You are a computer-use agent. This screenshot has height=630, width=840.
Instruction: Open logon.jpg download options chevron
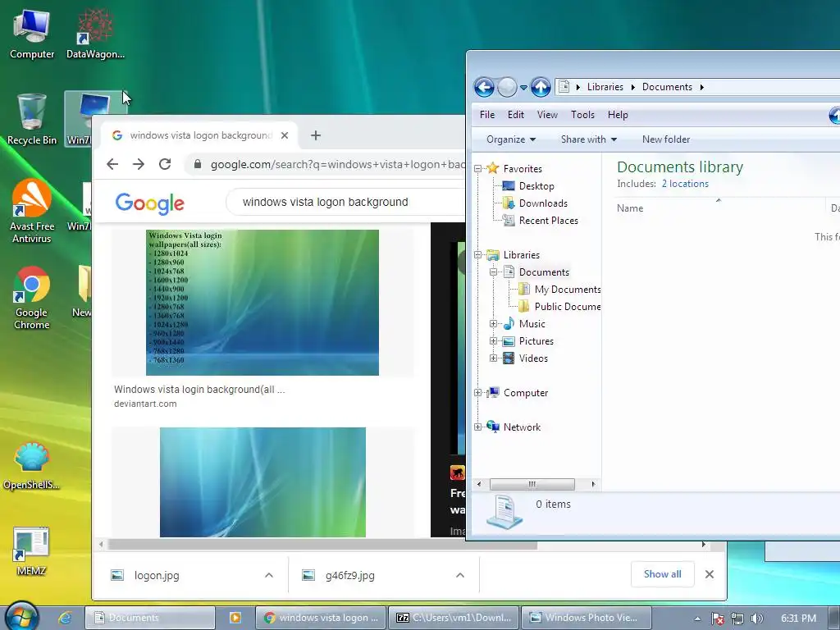point(269,575)
